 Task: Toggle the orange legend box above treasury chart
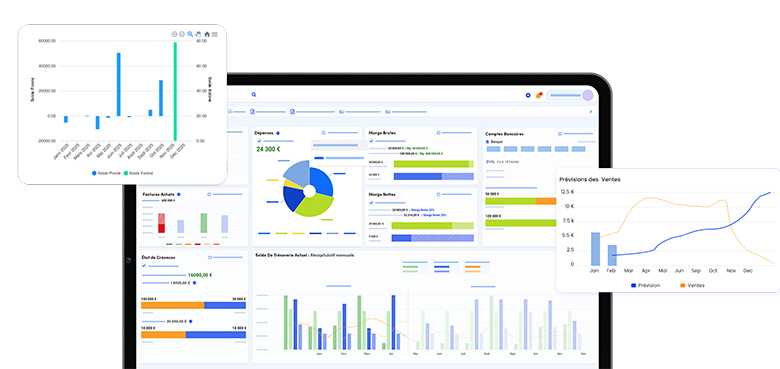coord(477,267)
